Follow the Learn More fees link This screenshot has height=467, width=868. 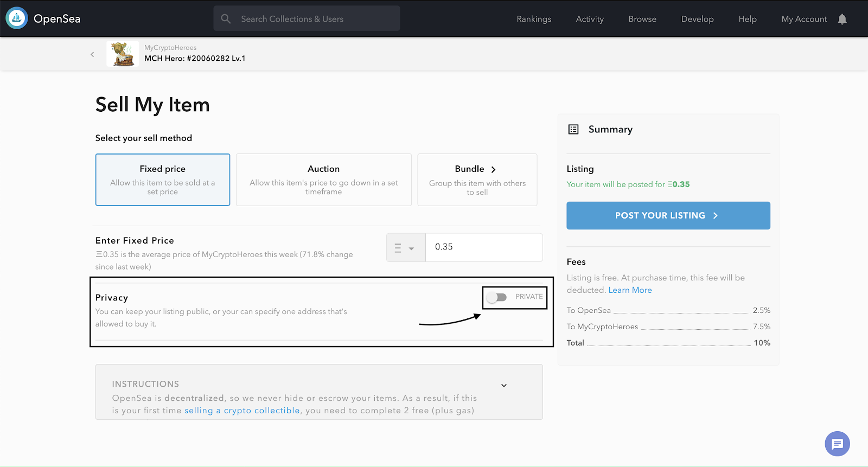pyautogui.click(x=630, y=290)
